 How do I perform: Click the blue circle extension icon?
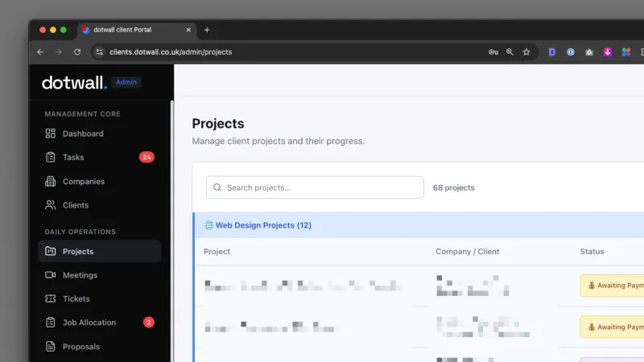[571, 52]
